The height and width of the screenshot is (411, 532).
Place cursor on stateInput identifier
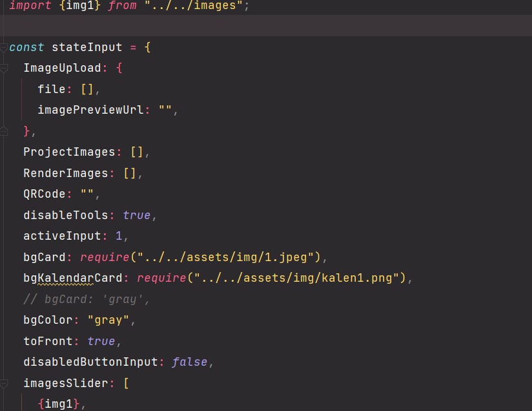point(87,47)
